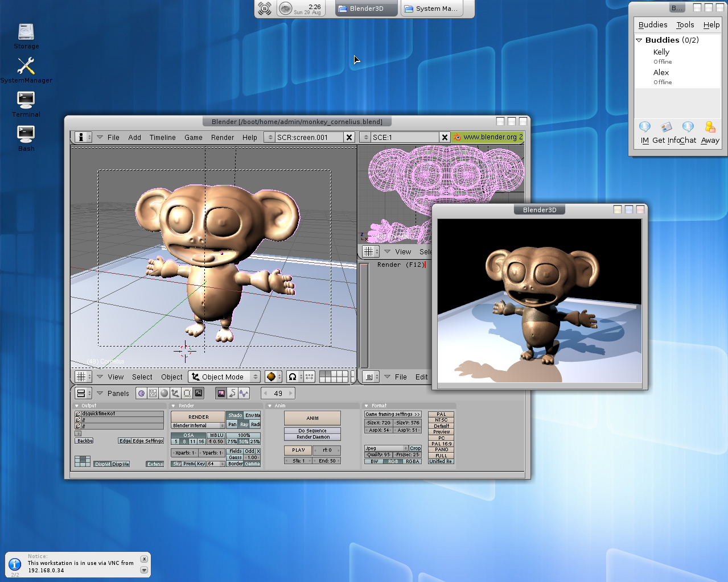
Task: Click the Scene context icon in Panels
Action: [x=198, y=393]
